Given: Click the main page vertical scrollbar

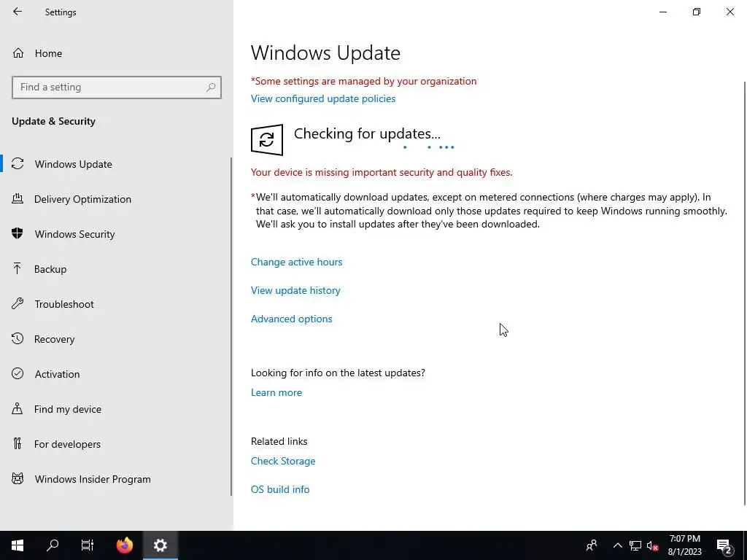Looking at the screenshot, I should [745, 293].
